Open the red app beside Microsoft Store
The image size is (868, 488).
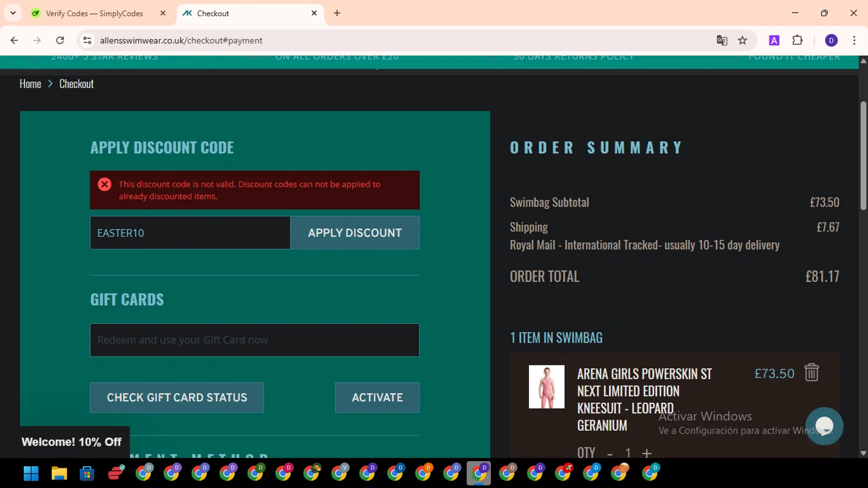116,474
